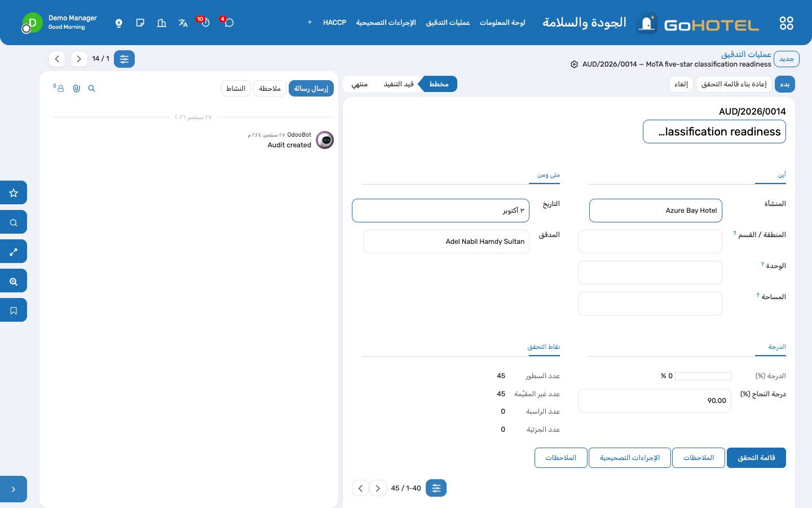Switch to الملاحظات tab next to قائمة التحقق
The image size is (812, 508).
[x=699, y=458]
